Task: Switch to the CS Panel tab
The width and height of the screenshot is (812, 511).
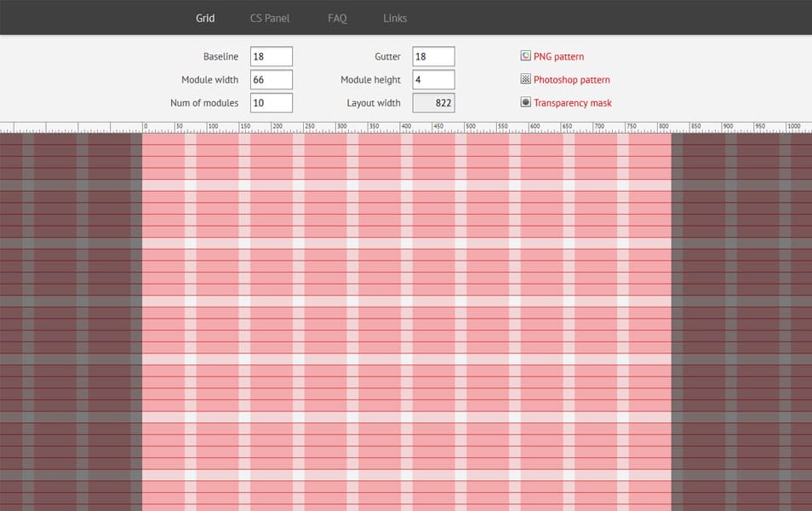Action: tap(269, 17)
